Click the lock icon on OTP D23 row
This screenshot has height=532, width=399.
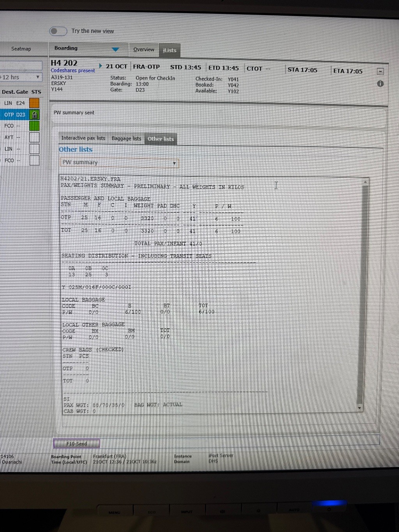(35, 115)
